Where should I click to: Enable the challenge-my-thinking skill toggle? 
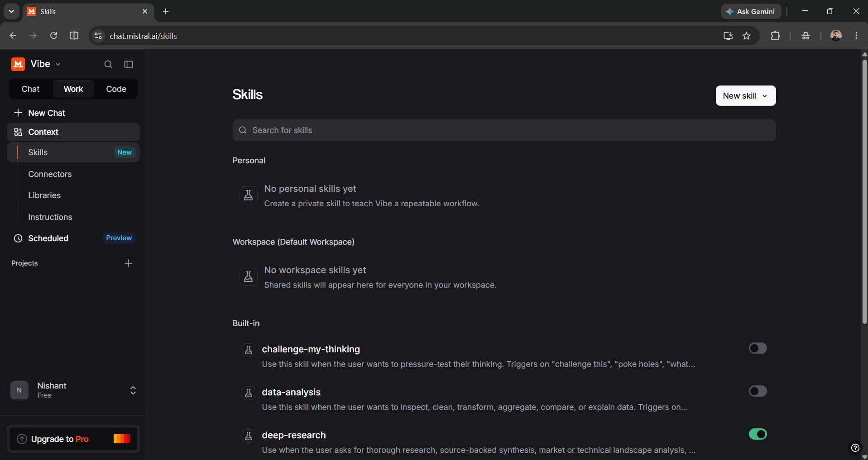(x=758, y=348)
